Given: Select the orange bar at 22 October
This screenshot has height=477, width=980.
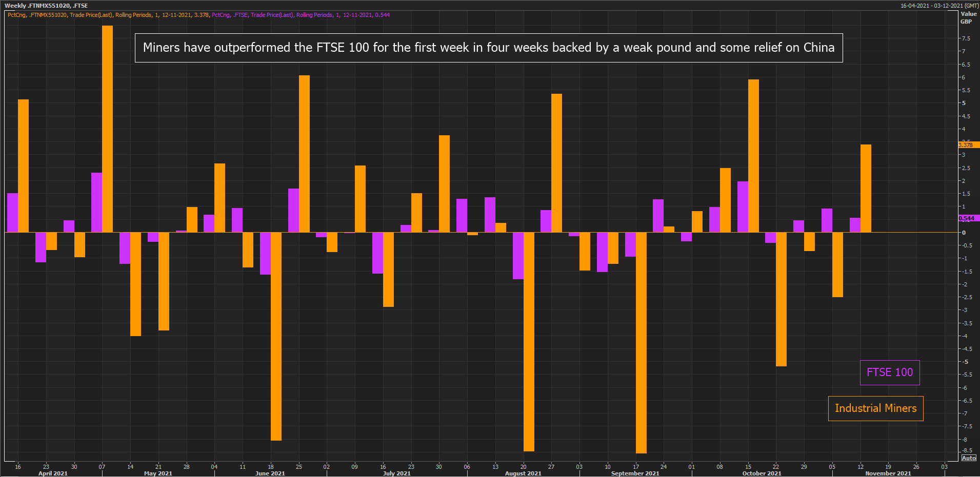Looking at the screenshot, I should (781, 299).
